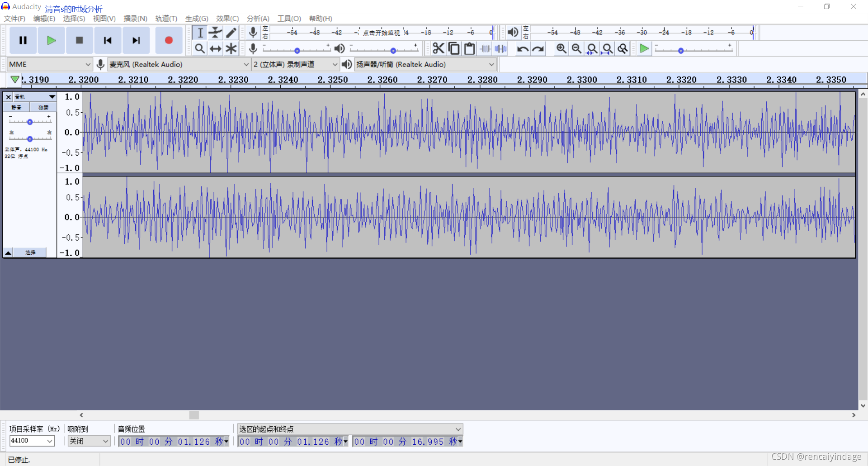Click the Pause playback button

(x=23, y=40)
